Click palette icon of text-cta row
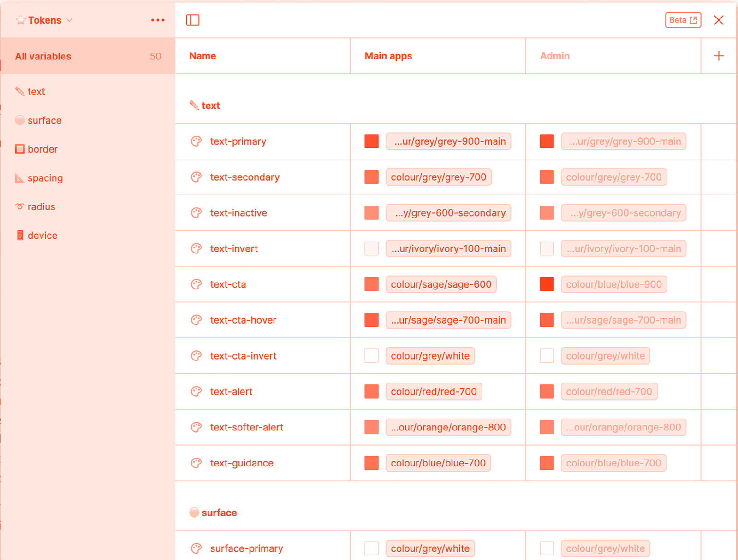Image resolution: width=738 pixels, height=560 pixels. (196, 284)
